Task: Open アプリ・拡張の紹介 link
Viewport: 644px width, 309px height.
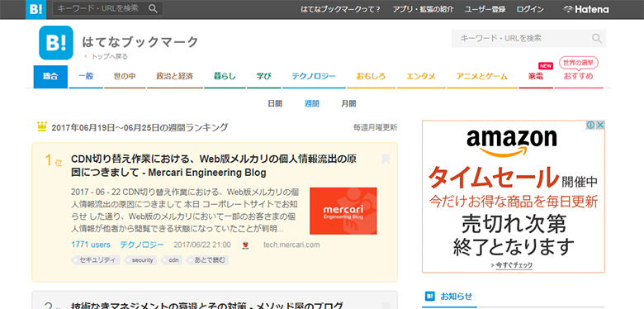Action: [423, 9]
